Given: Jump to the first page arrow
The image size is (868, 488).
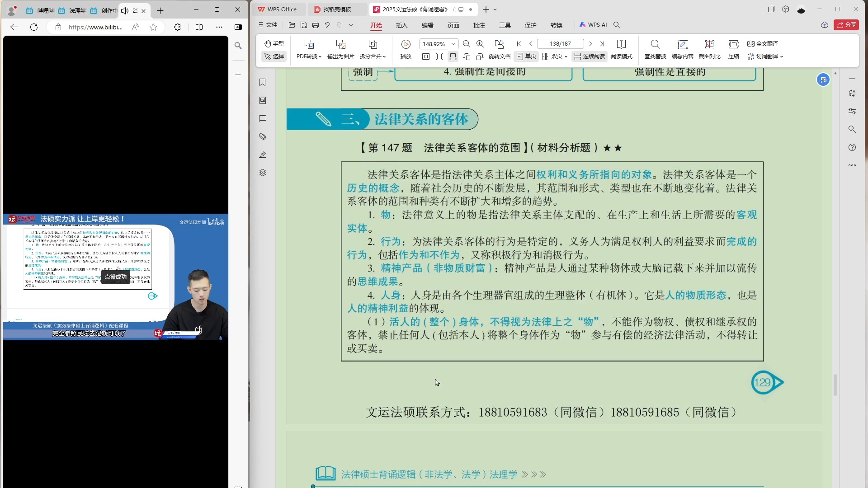Looking at the screenshot, I should [x=519, y=44].
